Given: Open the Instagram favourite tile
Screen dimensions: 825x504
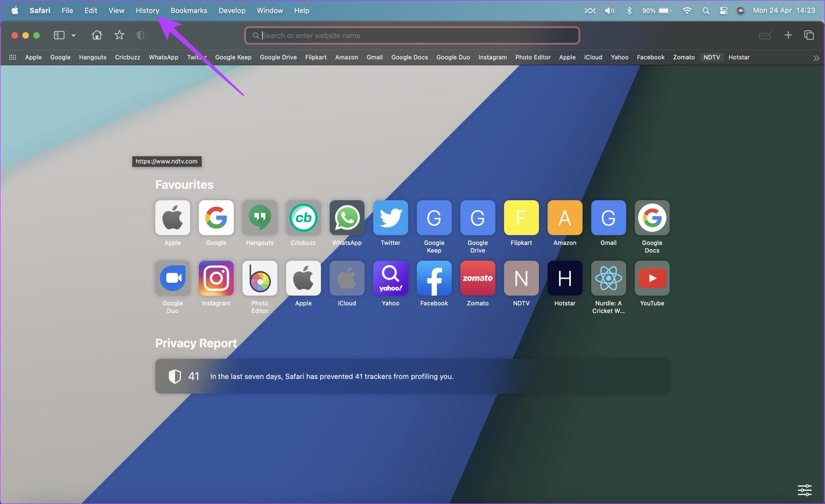Looking at the screenshot, I should [216, 278].
